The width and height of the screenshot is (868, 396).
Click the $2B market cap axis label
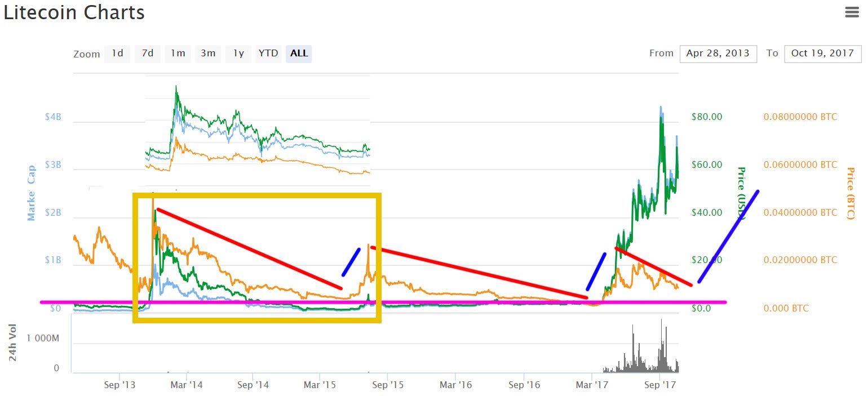[54, 213]
